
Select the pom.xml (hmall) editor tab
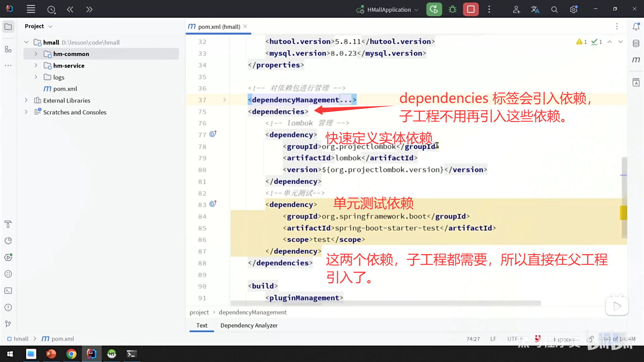click(x=218, y=26)
